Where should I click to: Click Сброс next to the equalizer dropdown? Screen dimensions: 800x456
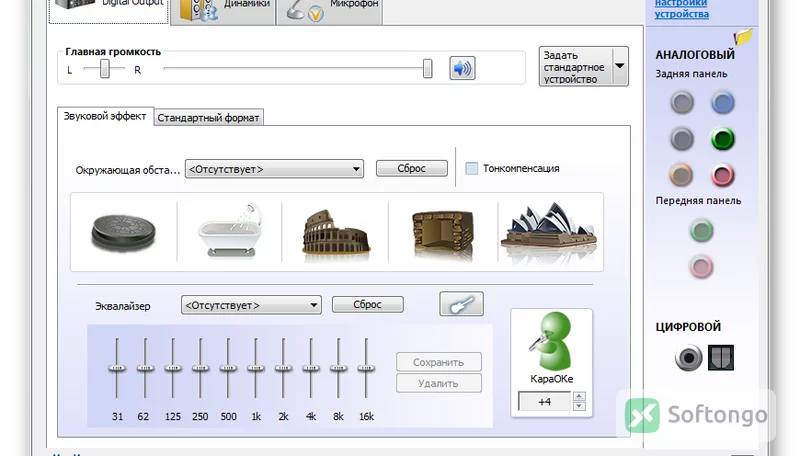(367, 305)
